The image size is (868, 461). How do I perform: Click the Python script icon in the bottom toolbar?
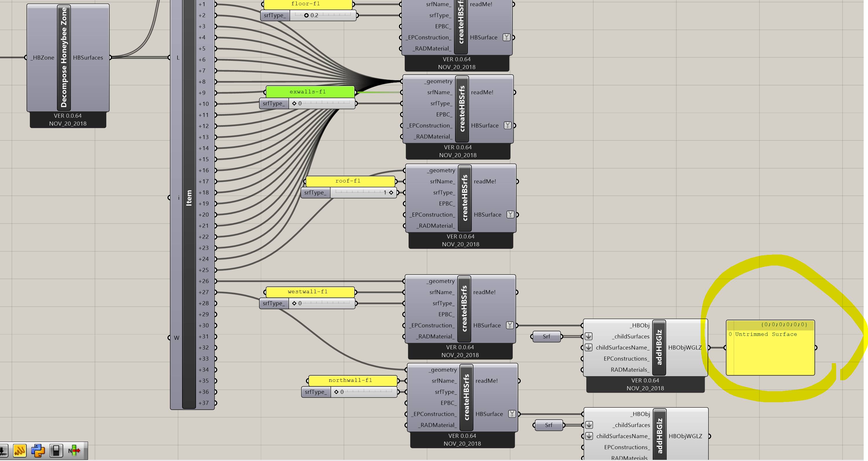click(38, 451)
